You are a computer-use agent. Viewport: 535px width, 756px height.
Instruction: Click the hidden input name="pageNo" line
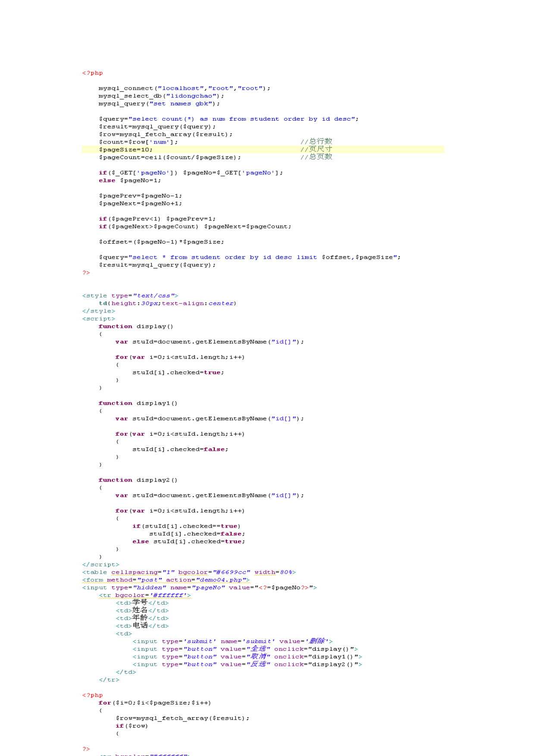200,588
